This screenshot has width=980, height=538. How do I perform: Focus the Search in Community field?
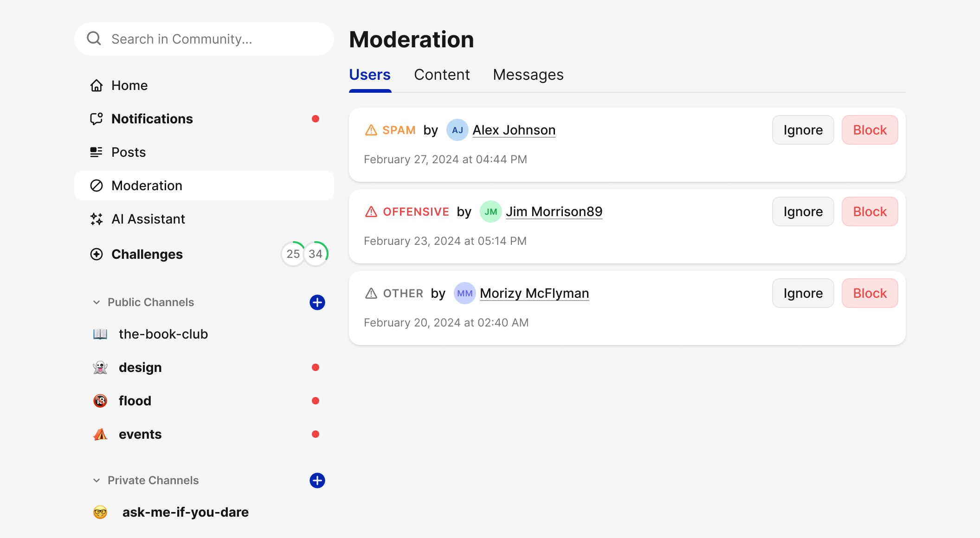(213, 39)
